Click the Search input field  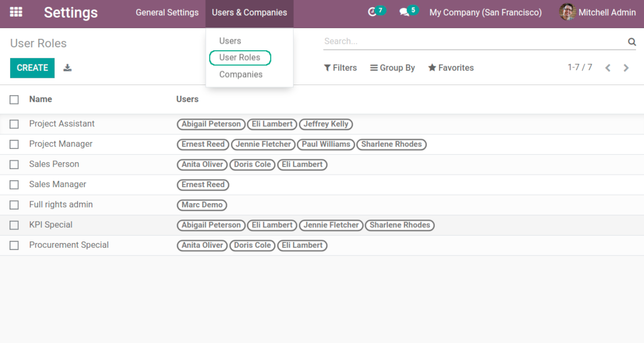[473, 42]
